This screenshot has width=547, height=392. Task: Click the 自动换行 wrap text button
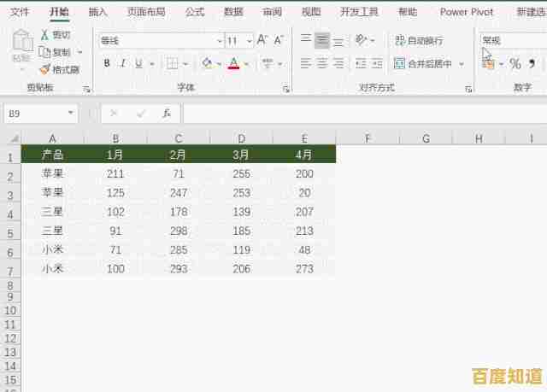[x=419, y=40]
